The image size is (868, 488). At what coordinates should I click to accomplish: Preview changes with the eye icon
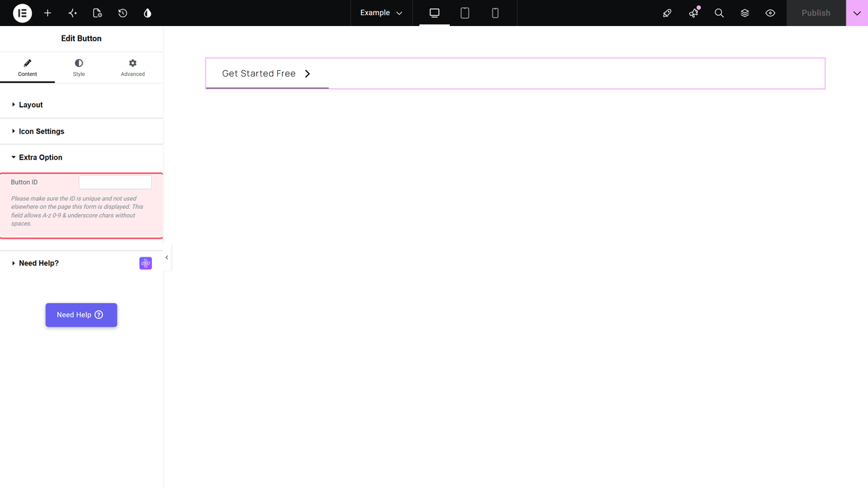pos(770,13)
